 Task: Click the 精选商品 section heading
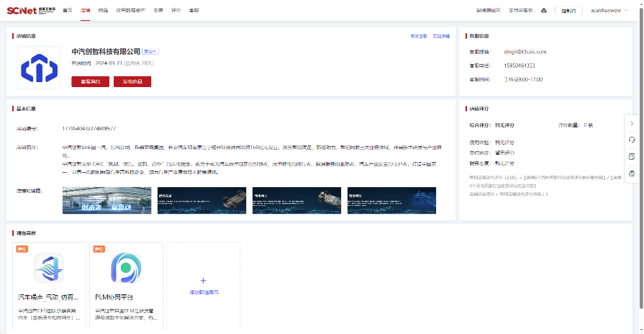(26, 233)
